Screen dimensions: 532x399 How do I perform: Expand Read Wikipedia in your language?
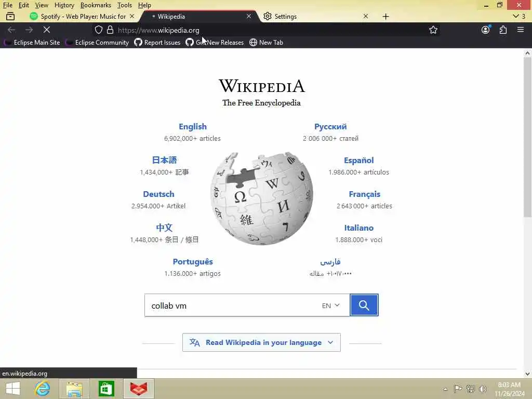tap(262, 342)
